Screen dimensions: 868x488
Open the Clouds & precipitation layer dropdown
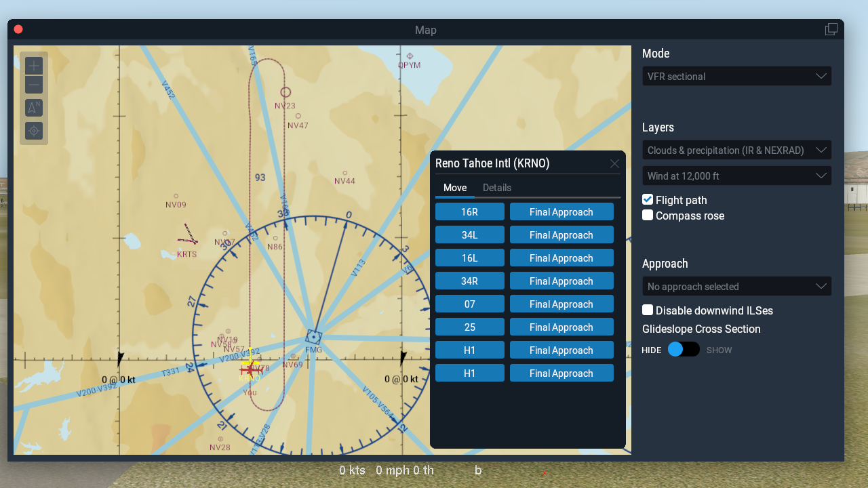(x=737, y=150)
